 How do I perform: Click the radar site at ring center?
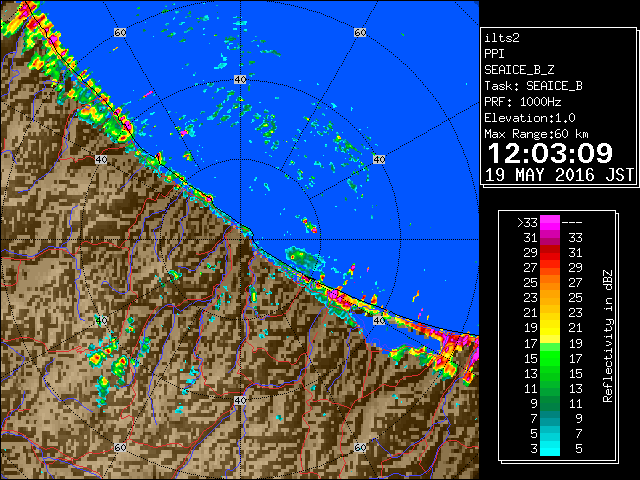coord(240,240)
